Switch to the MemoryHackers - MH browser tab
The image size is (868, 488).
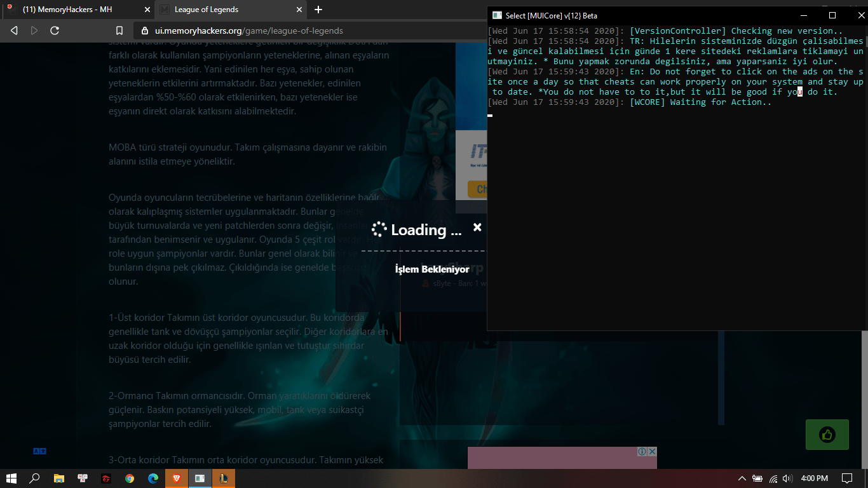[x=78, y=10]
